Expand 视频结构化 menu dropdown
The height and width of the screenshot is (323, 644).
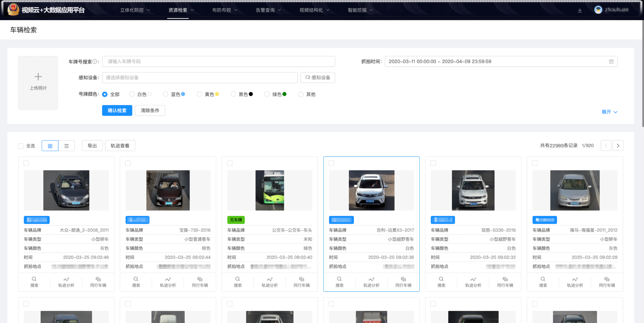click(x=314, y=10)
